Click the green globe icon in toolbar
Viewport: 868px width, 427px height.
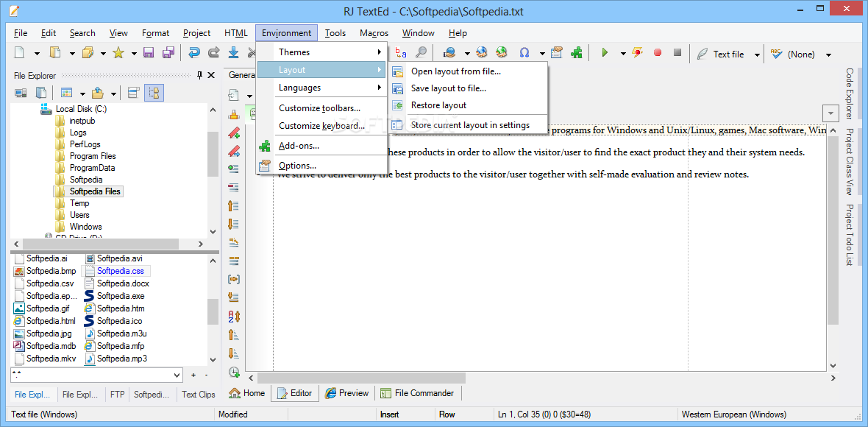tap(501, 53)
